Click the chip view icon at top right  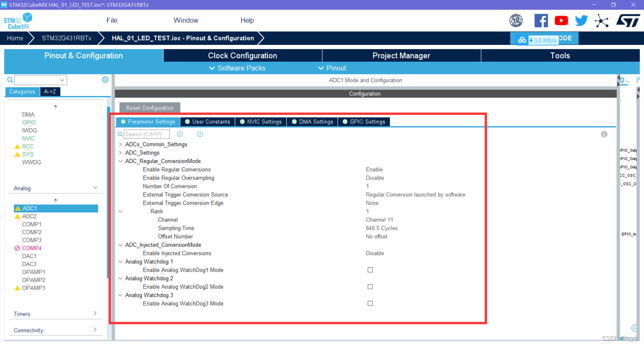click(622, 80)
